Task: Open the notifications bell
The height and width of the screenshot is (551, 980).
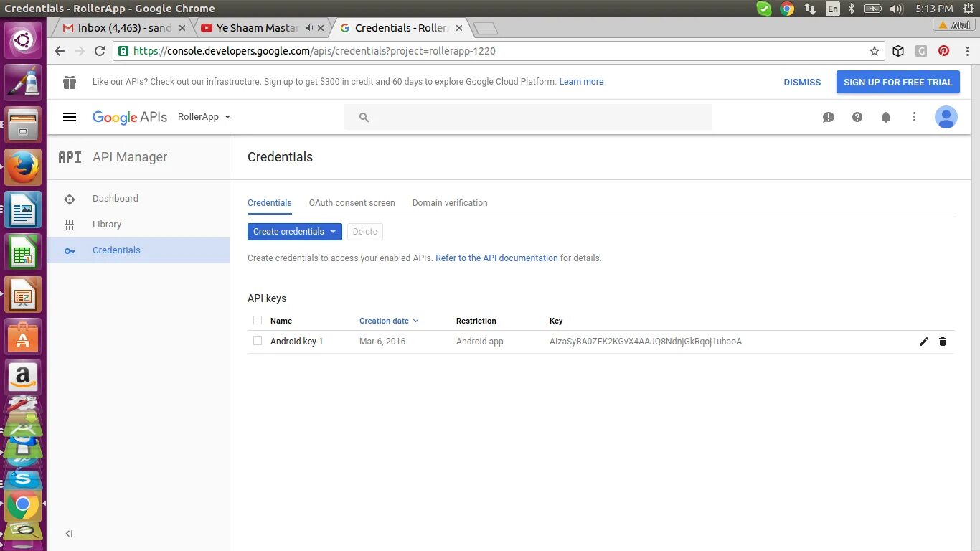Action: click(x=886, y=117)
